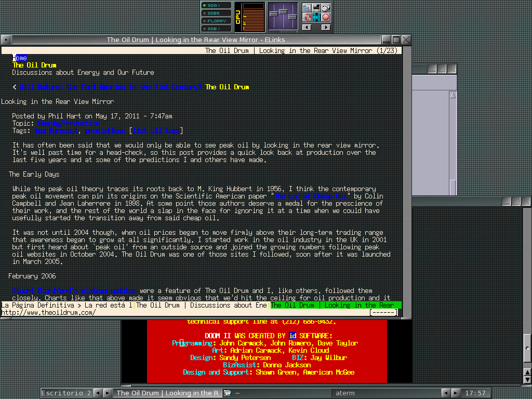Click the red power button icon in the dock
Image resolution: width=532 pixels, height=399 pixels.
(326, 17)
